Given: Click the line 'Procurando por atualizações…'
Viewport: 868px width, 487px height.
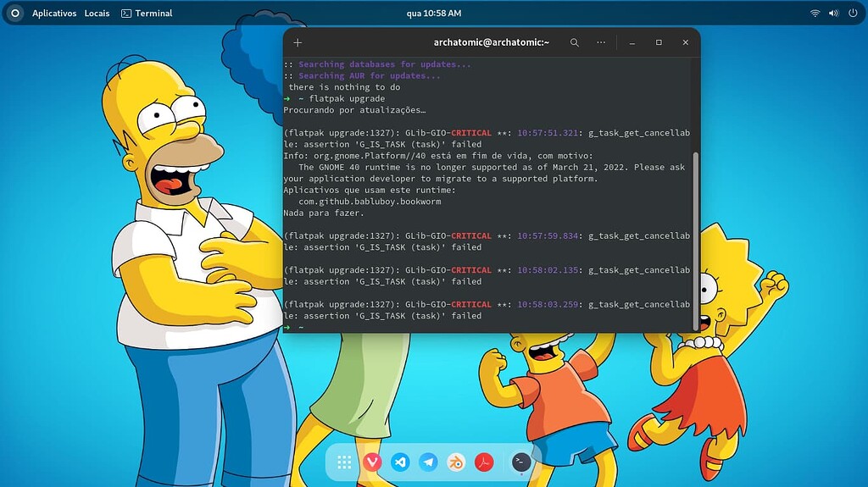Looking at the screenshot, I should (x=355, y=110).
